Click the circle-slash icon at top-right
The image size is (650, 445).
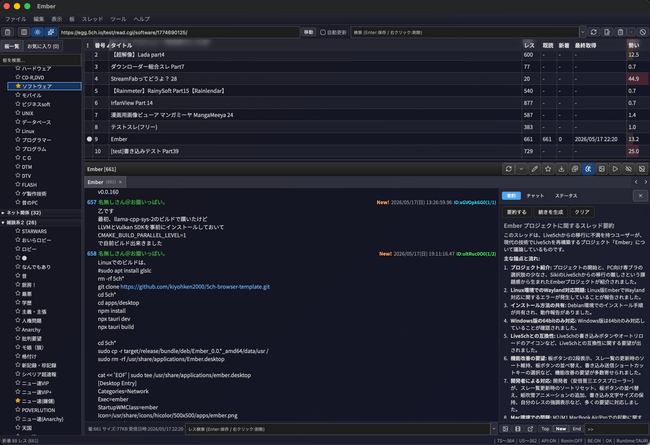pyautogui.click(x=643, y=32)
